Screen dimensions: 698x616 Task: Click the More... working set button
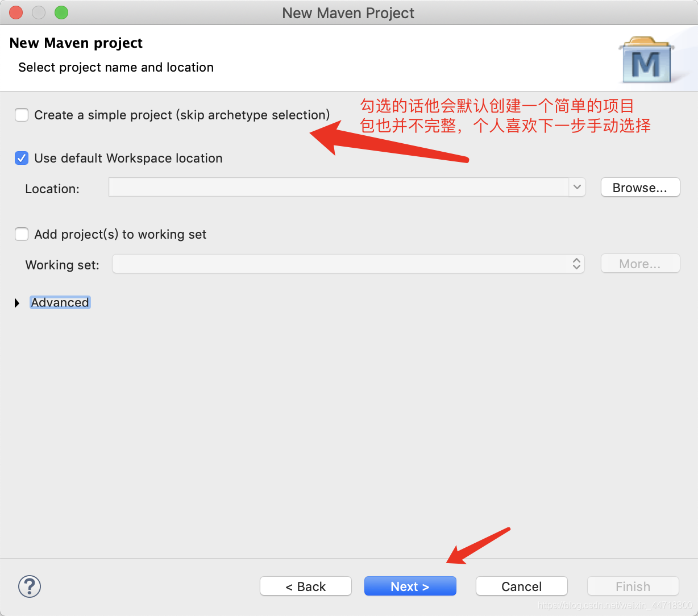tap(640, 264)
